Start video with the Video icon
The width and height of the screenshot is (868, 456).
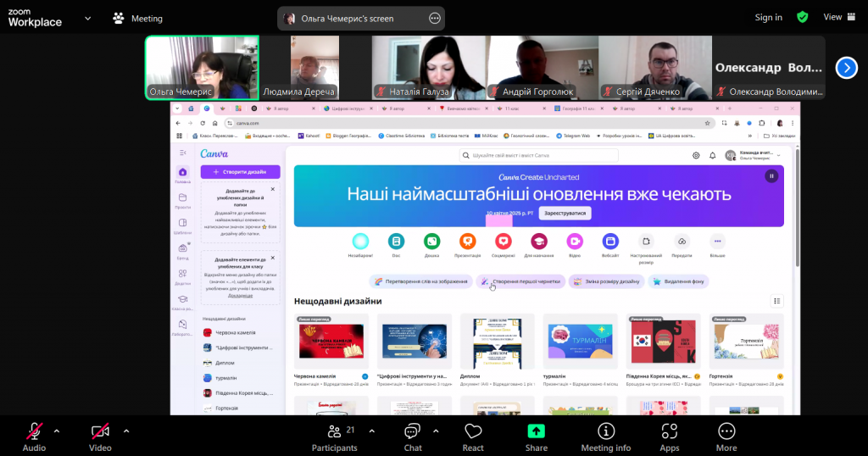100,431
